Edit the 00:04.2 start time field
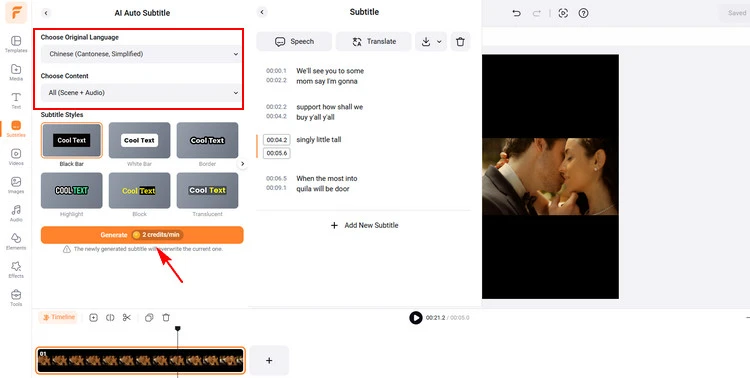750x378 pixels. coord(277,140)
